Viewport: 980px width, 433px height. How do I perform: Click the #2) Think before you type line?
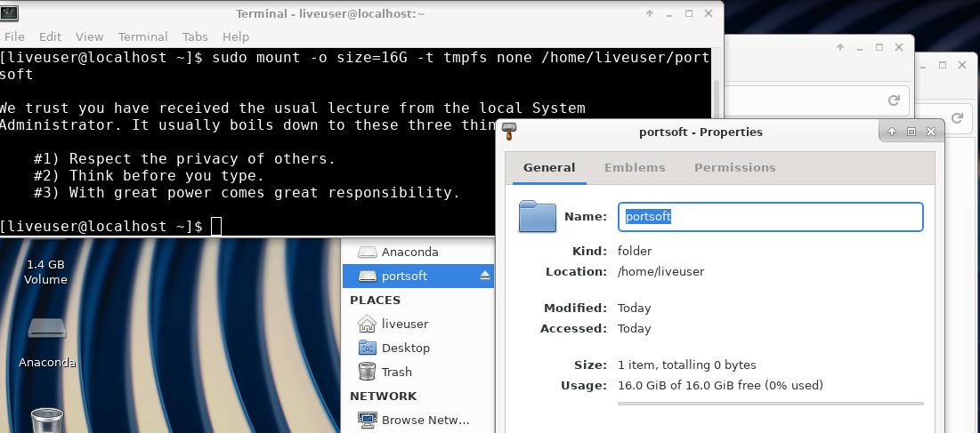click(149, 175)
